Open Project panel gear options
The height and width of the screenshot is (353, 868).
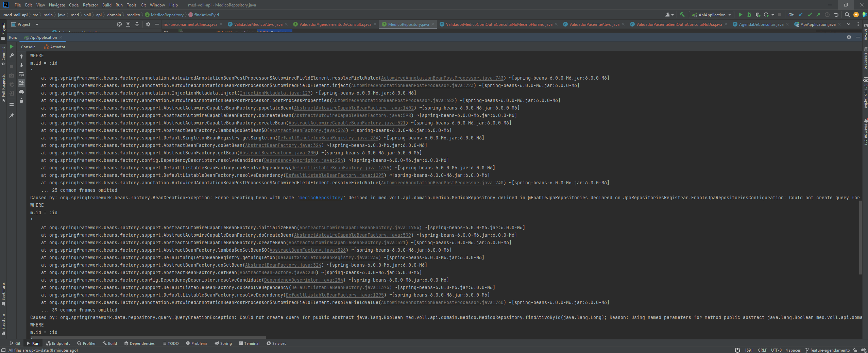pos(148,24)
